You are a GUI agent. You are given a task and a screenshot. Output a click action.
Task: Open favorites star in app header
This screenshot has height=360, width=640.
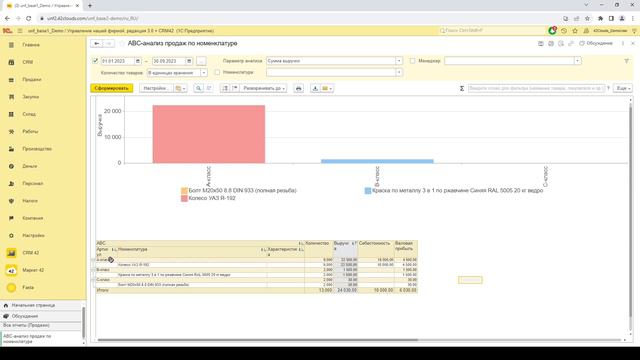[x=575, y=31]
